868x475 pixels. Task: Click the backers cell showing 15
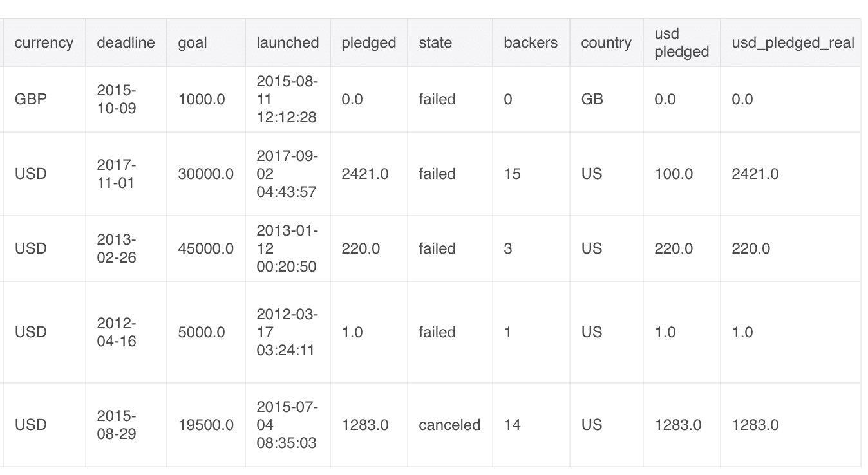click(513, 174)
